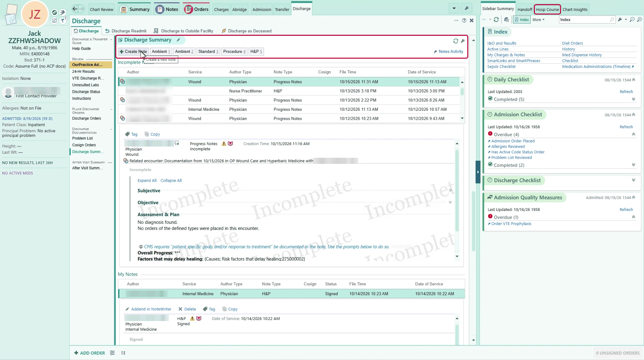
Task: Collapse the Discharge & Transfer Guide group
Action: point(111,39)
